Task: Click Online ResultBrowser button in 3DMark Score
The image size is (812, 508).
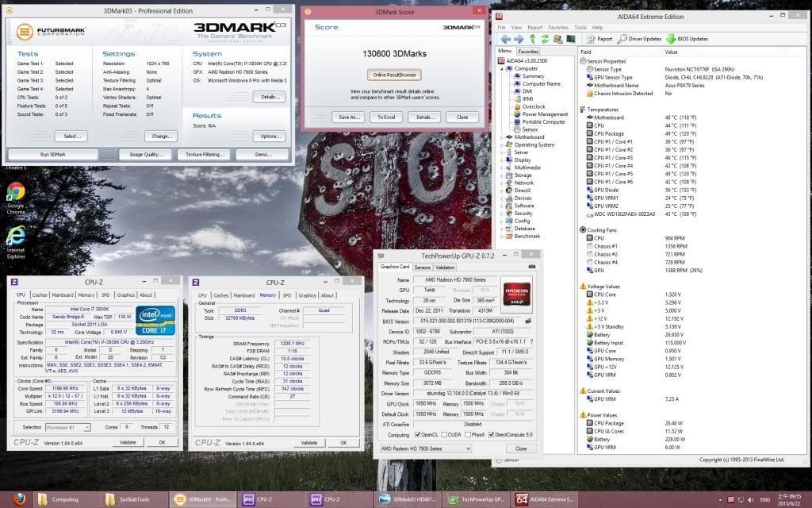Action: point(394,75)
